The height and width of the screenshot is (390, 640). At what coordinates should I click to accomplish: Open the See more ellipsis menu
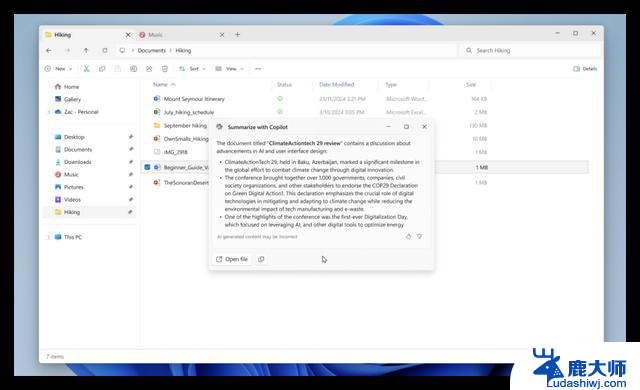[x=258, y=69]
